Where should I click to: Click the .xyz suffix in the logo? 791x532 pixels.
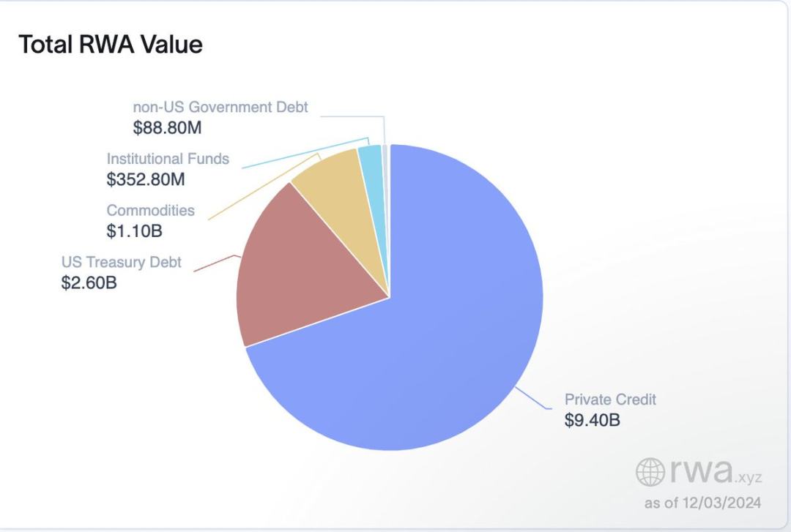pos(748,478)
